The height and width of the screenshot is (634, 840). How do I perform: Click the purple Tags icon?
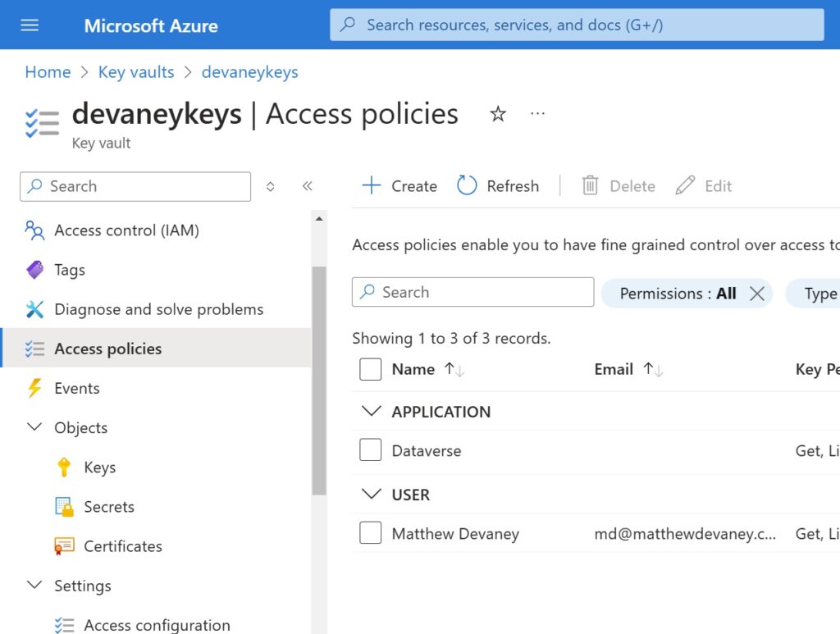click(x=34, y=270)
